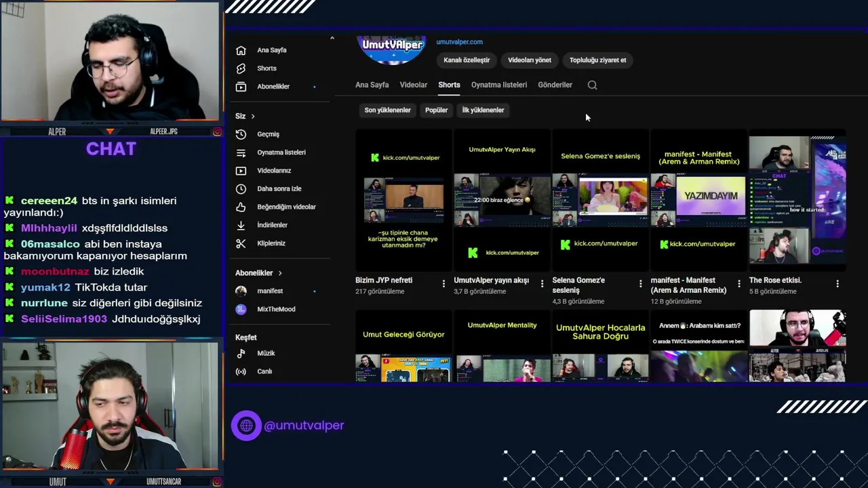Switch to Videolar channel tab
Viewport: 868px width, 488px height.
tap(414, 85)
